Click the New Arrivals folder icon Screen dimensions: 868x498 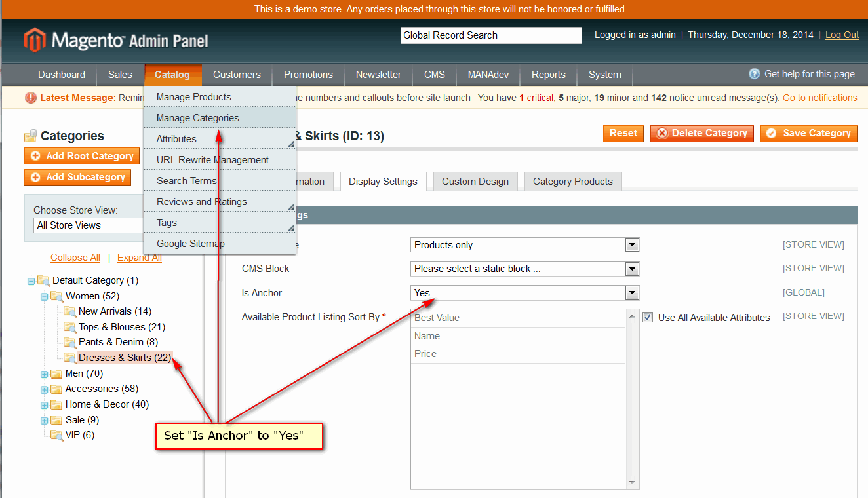(x=69, y=311)
